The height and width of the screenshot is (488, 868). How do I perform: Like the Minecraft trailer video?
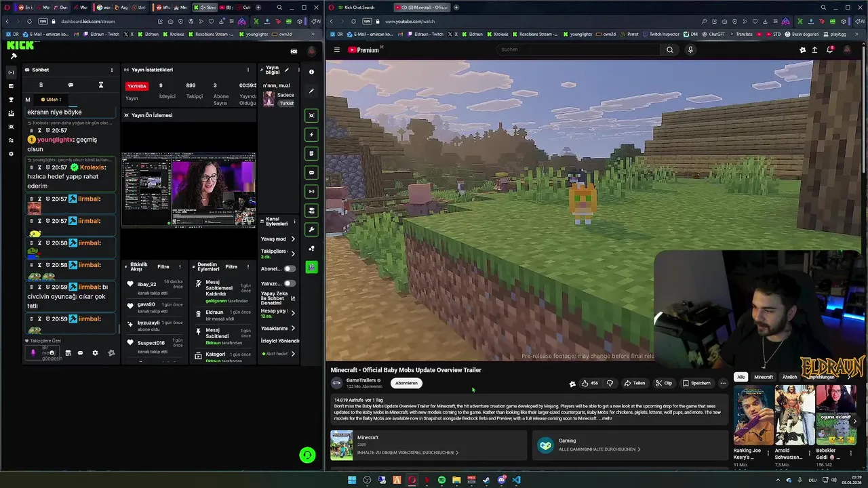point(589,383)
